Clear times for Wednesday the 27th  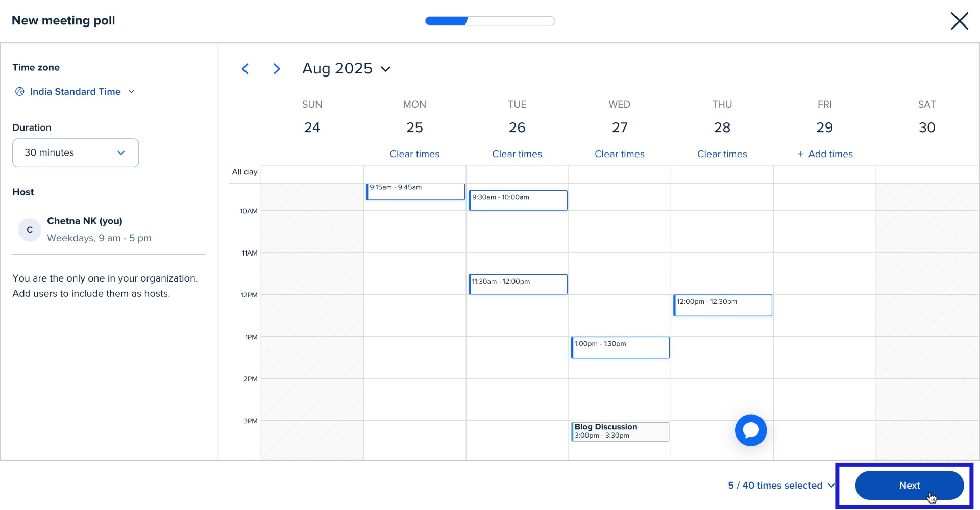pyautogui.click(x=619, y=154)
